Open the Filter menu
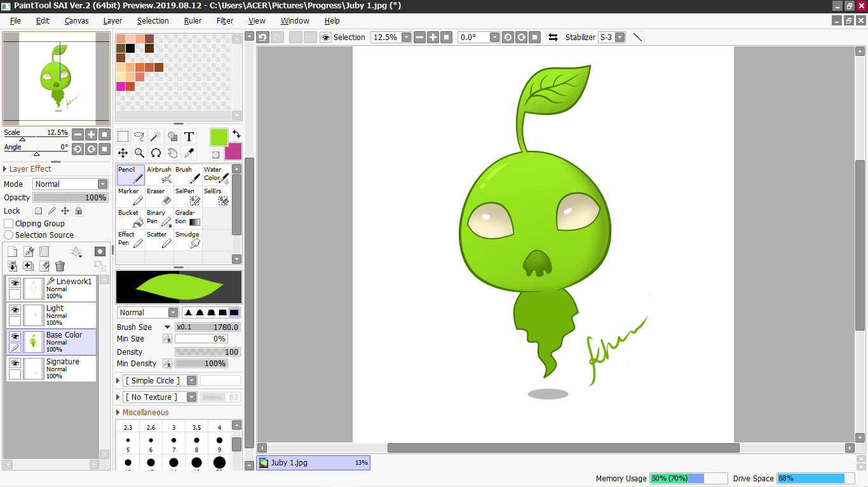 [225, 20]
